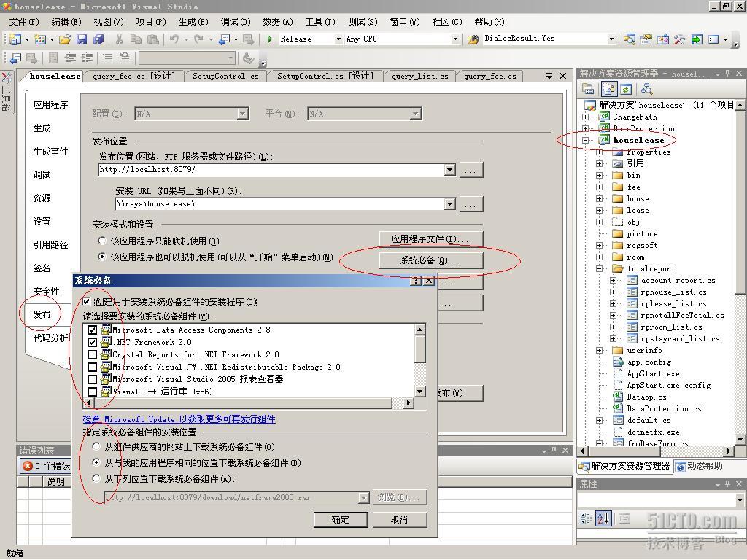Viewport: 747px width, 560px height.
Task: Click the Navigate Backward icon on the second toolbar
Action: [16, 58]
